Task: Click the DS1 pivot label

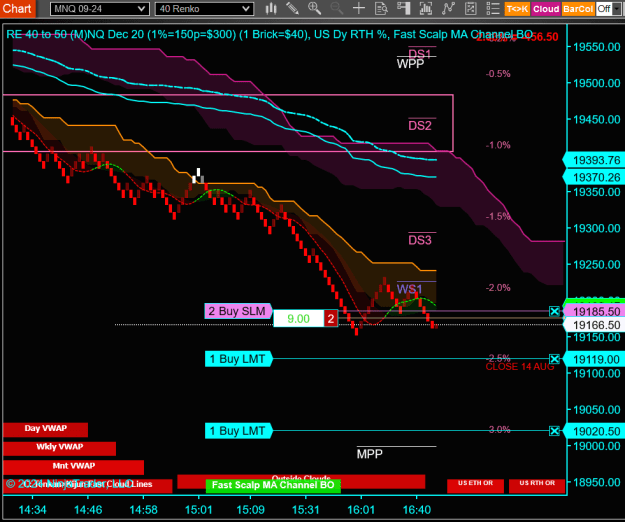Action: pyautogui.click(x=420, y=53)
